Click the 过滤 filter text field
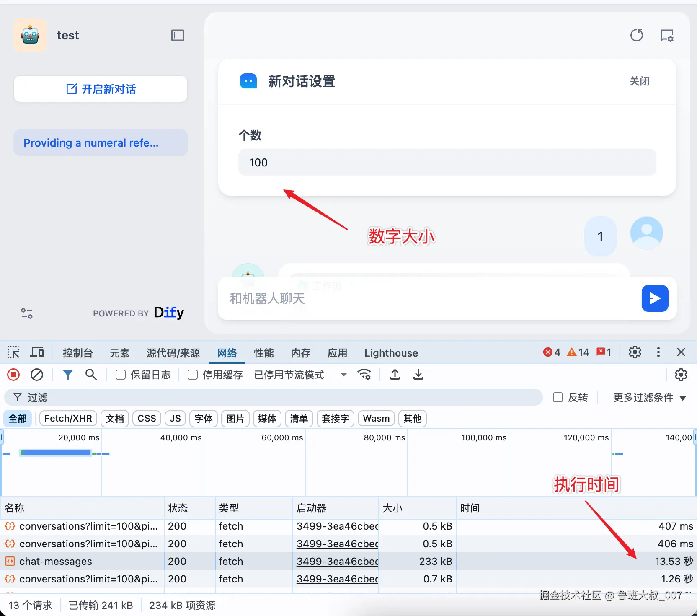 click(273, 397)
